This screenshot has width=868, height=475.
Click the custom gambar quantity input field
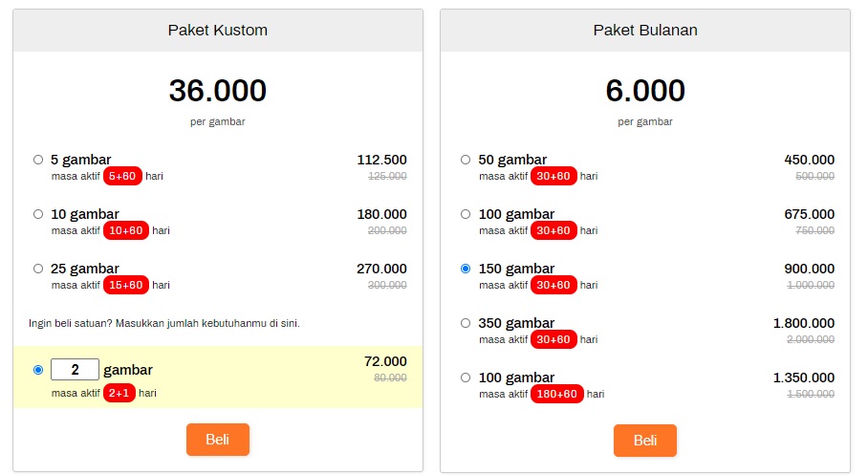(x=75, y=369)
